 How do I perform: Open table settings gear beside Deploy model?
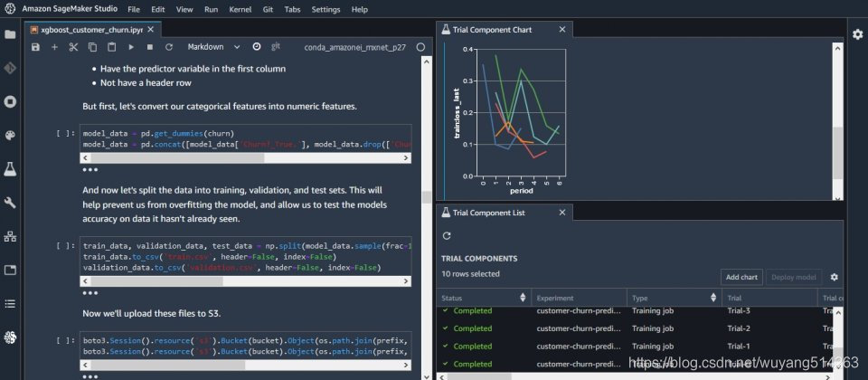coord(835,277)
